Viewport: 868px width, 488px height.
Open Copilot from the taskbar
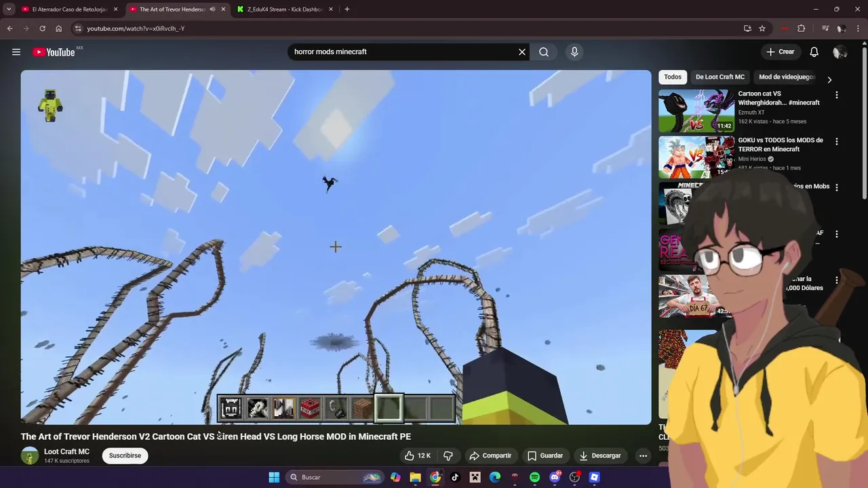point(395,477)
